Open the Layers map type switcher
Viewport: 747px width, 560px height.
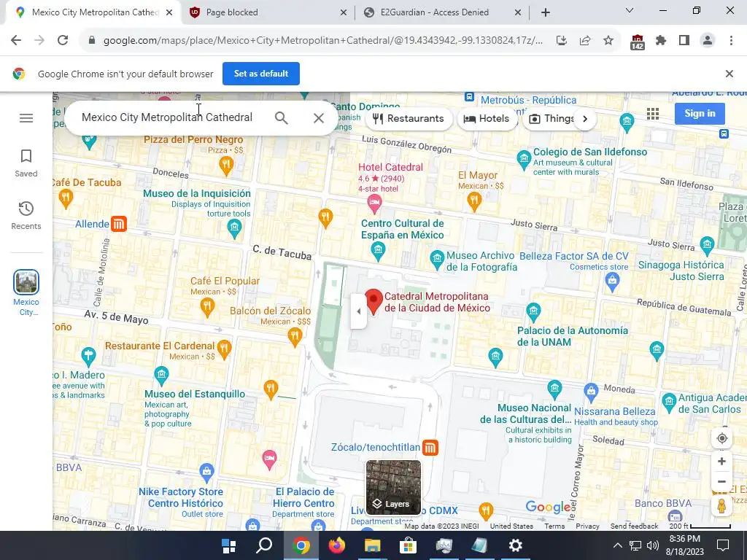[393, 487]
